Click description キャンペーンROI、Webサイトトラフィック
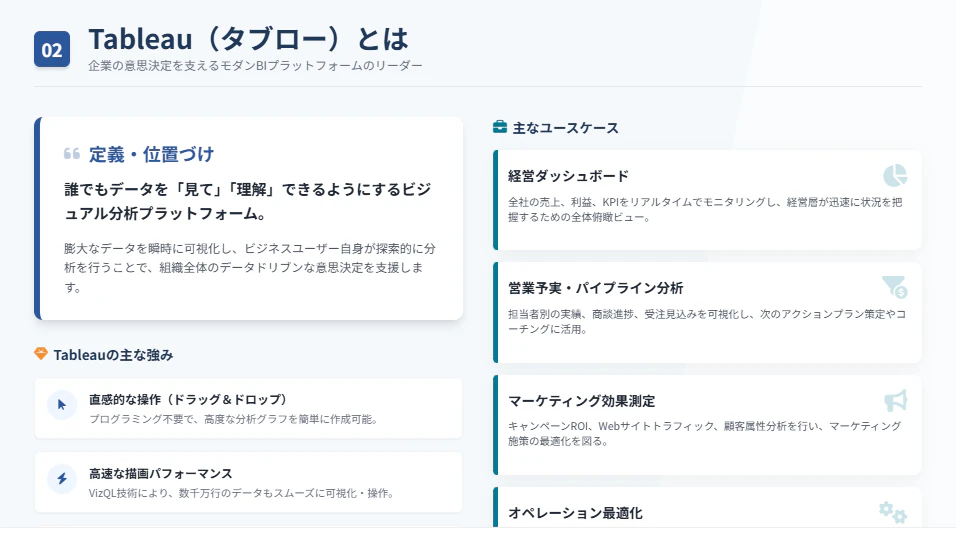The image size is (956, 535). [x=704, y=433]
